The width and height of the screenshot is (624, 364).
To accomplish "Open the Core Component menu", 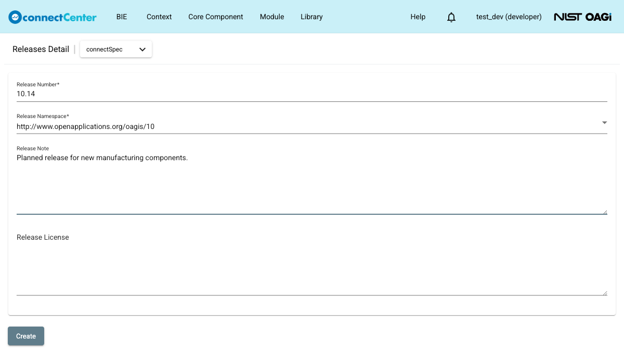I will point(216,17).
